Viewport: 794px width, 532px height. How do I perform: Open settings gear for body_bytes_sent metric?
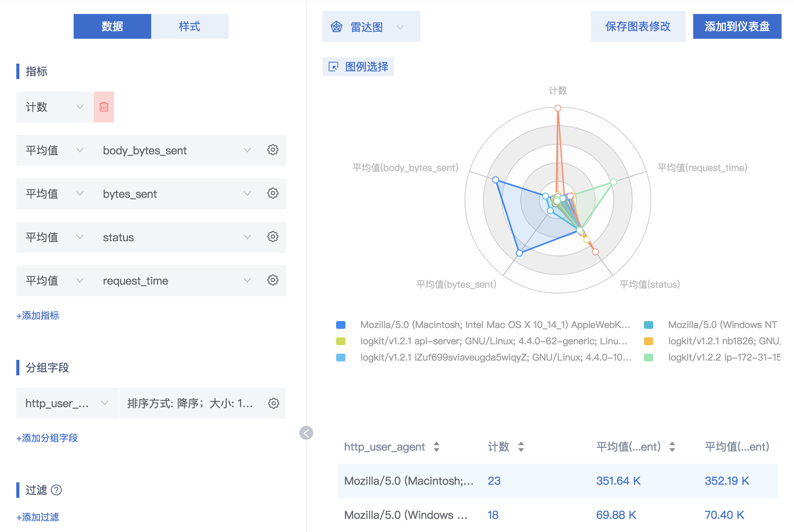point(273,150)
